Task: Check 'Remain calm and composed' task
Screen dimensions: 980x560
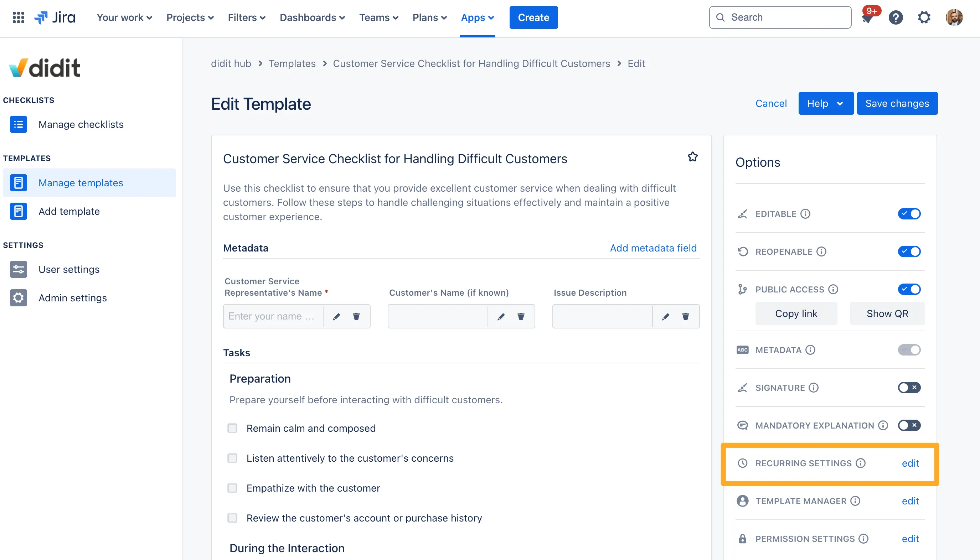Action: [232, 428]
